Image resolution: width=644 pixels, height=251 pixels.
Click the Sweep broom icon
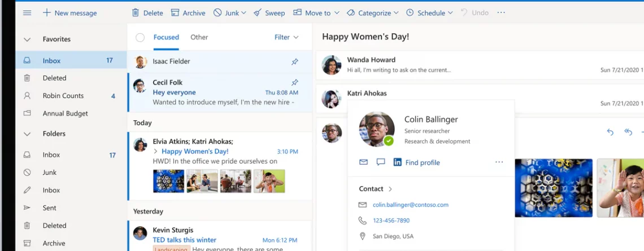[258, 12]
